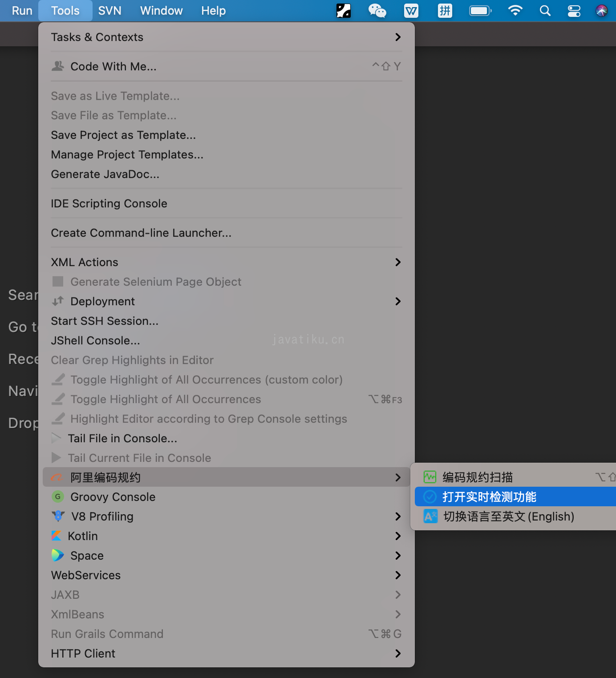The image size is (616, 678).
Task: Click the Groovy Console green icon
Action: [58, 496]
